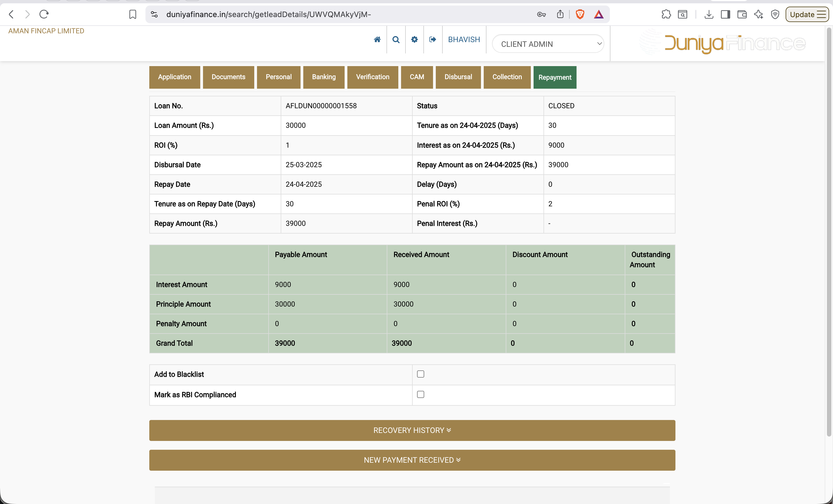Expand the RECOVERY HISTORY section

tap(412, 430)
